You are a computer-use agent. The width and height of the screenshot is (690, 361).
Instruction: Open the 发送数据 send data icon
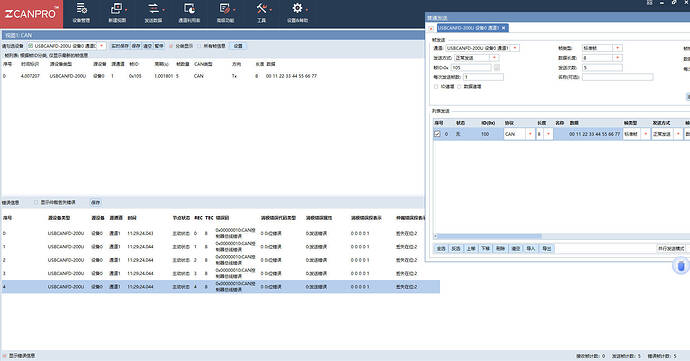[153, 12]
